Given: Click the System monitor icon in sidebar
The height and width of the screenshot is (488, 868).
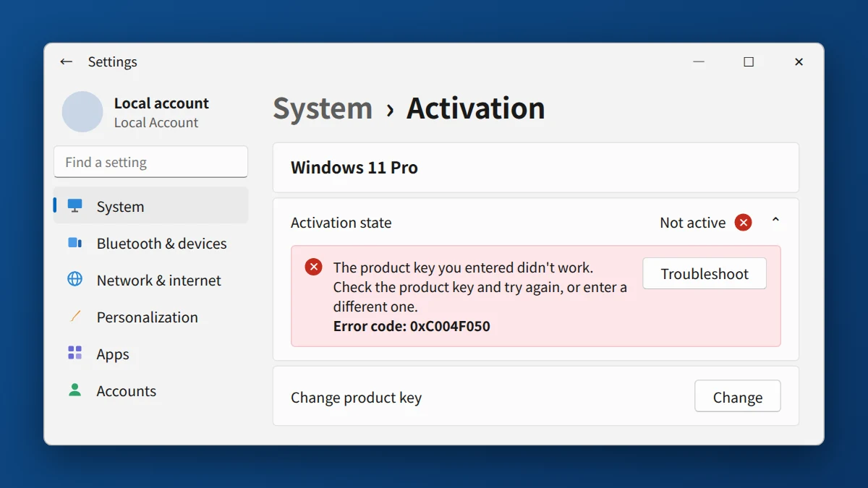Looking at the screenshot, I should [75, 206].
